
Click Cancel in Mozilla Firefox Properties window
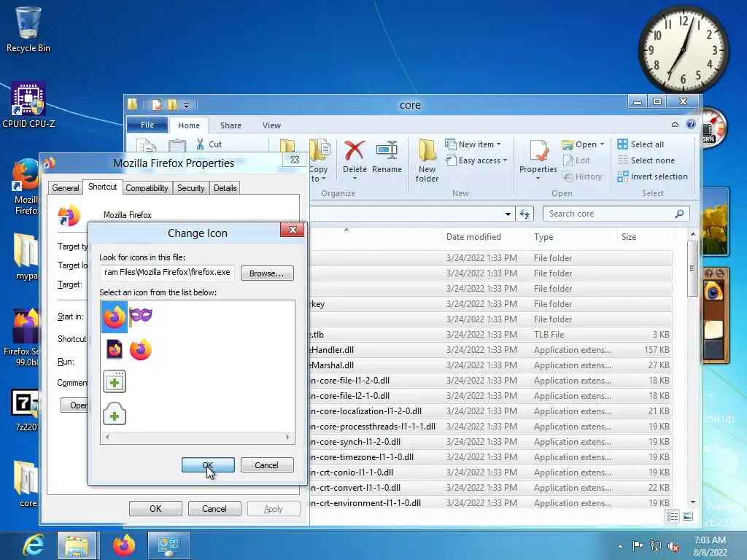214,508
